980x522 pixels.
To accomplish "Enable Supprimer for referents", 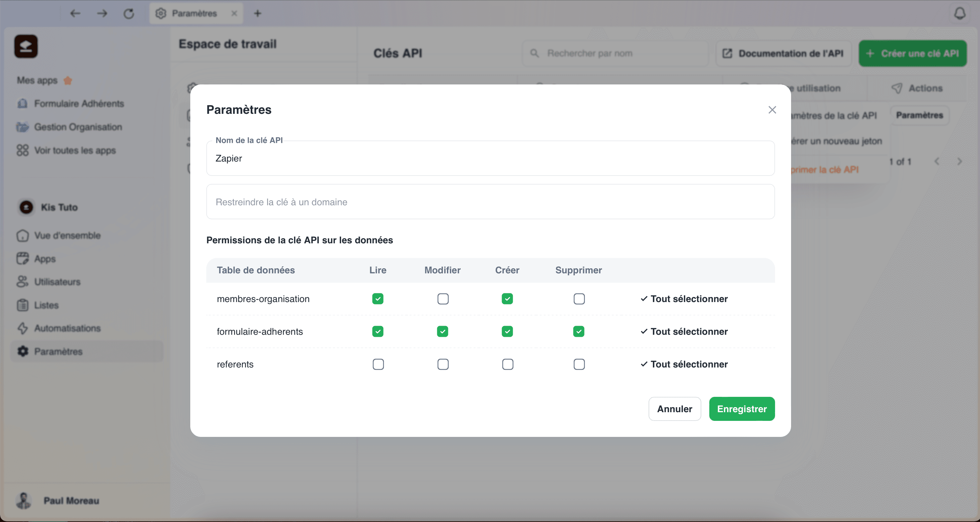I will pyautogui.click(x=579, y=364).
